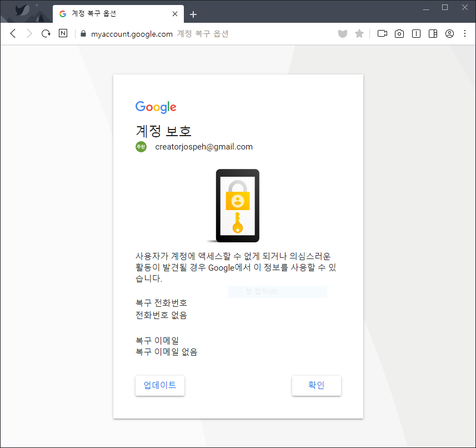This screenshot has width=476, height=448.
Task: Bookmark this page with the star icon
Action: point(359,33)
